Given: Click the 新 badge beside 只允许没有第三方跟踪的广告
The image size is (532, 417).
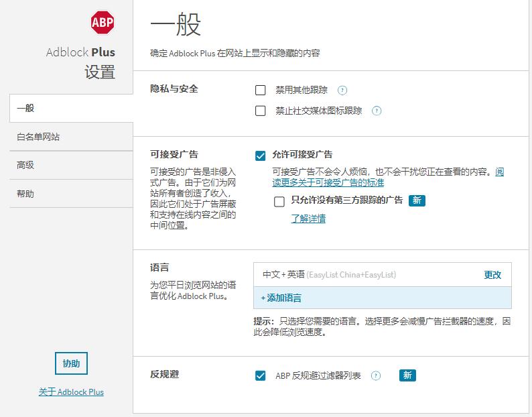Looking at the screenshot, I should point(417,200).
